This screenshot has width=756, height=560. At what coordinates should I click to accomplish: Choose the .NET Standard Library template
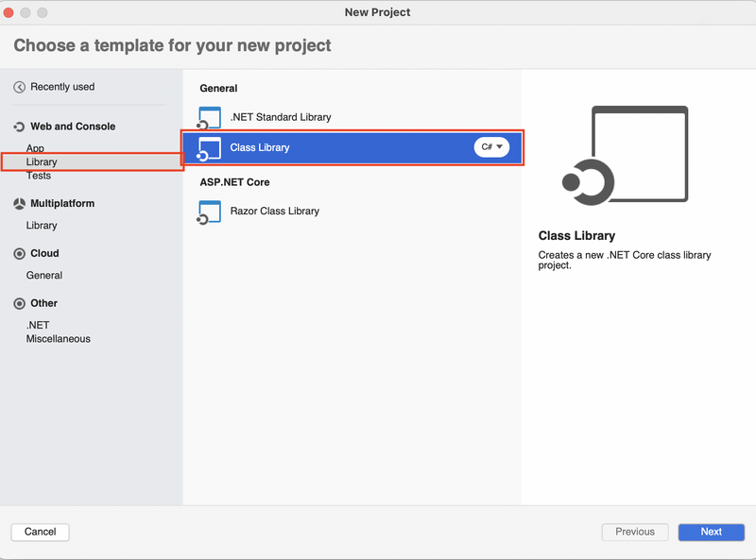(x=352, y=117)
